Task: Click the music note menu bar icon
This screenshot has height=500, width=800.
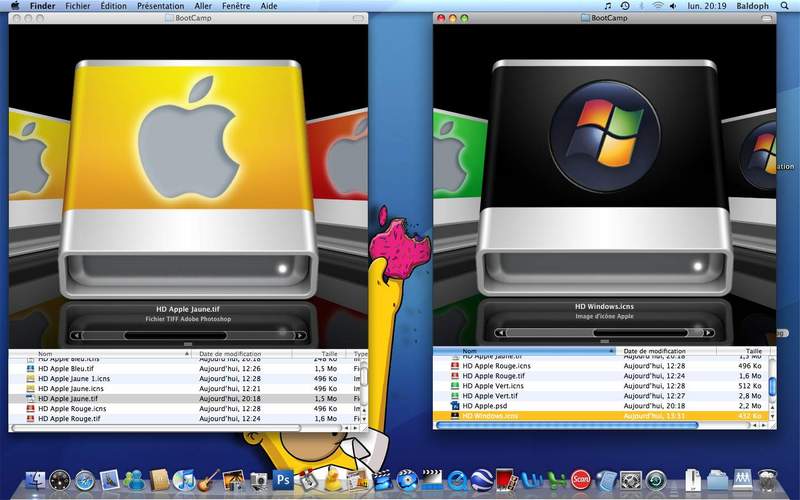Action: [x=607, y=6]
